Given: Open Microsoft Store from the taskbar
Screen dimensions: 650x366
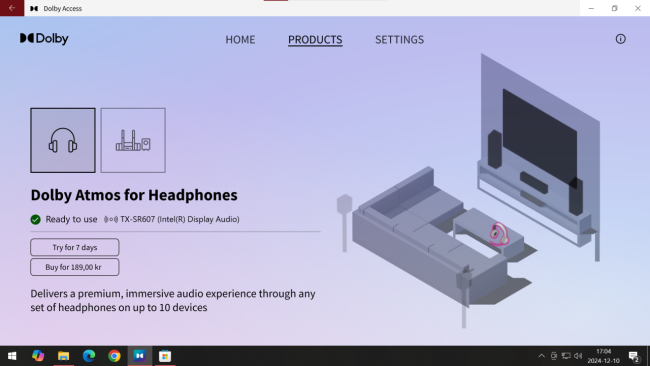Looking at the screenshot, I should 165,356.
